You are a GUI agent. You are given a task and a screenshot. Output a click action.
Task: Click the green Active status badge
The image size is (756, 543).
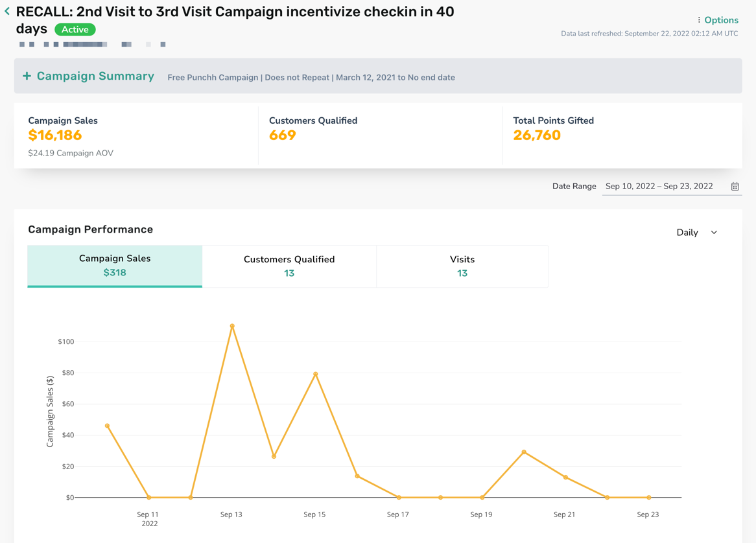(x=75, y=29)
